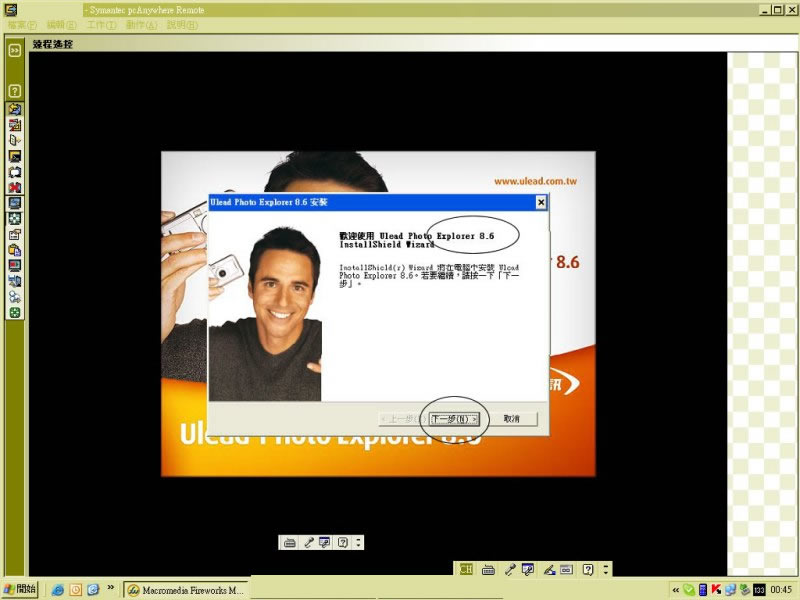Open the 編輯(E) menu
The image size is (800, 600).
click(x=61, y=25)
